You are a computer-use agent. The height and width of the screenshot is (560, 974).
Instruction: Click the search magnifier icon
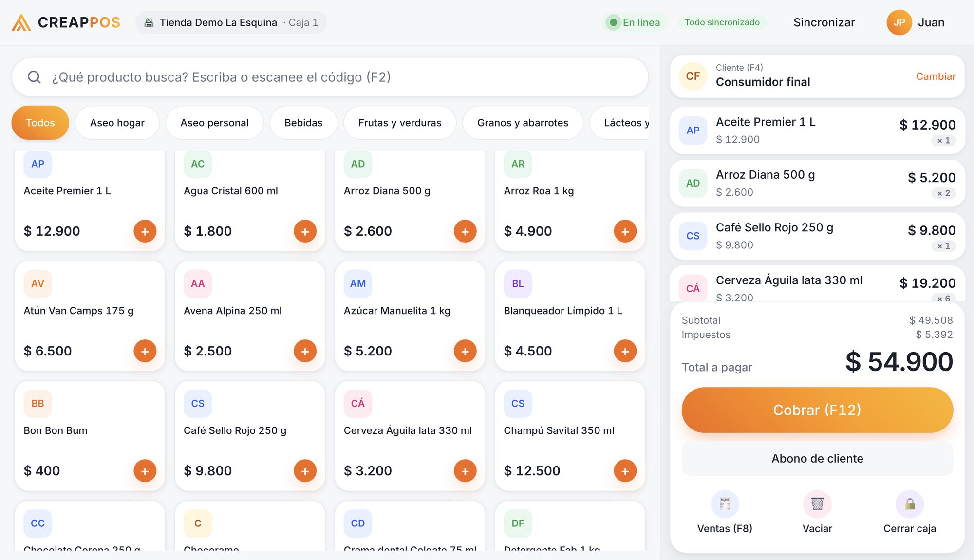pyautogui.click(x=34, y=77)
